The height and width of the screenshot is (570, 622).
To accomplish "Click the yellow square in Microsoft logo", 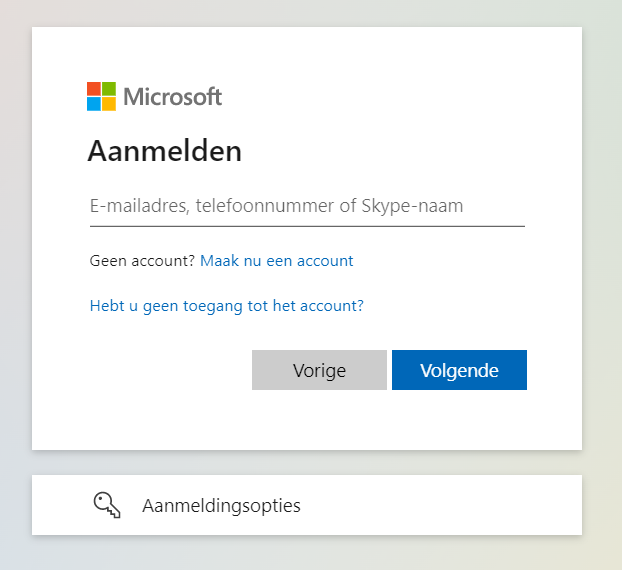I will pos(108,103).
